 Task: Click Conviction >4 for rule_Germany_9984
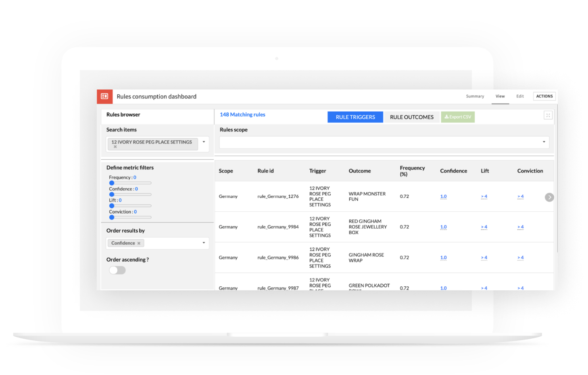tap(520, 227)
